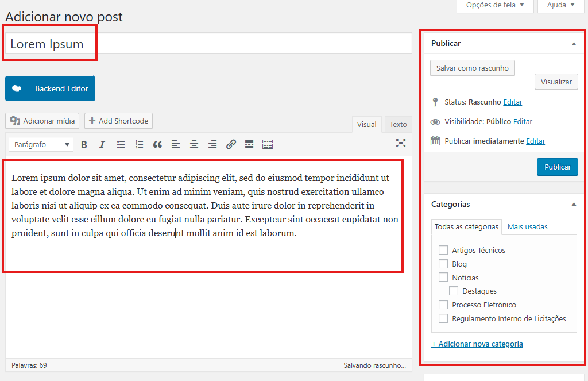Select the Todas as categorias tab
This screenshot has width=588, height=381.
[466, 227]
